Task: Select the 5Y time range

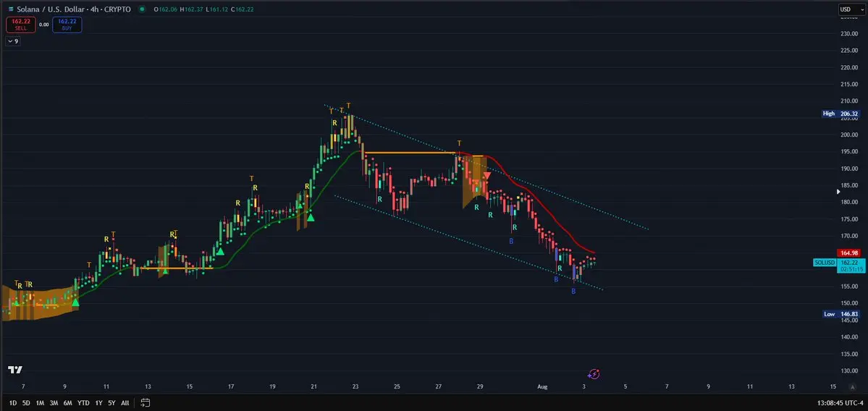Action: pyautogui.click(x=111, y=403)
